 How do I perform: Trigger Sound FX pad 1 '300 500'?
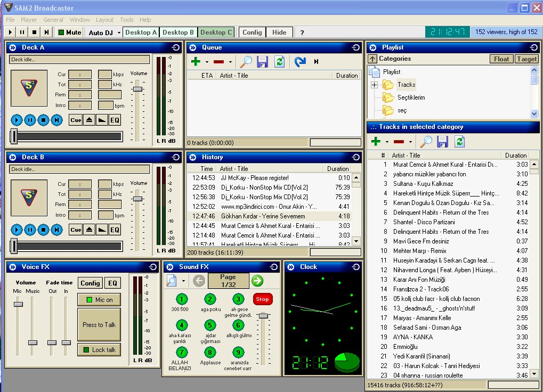tap(182, 299)
